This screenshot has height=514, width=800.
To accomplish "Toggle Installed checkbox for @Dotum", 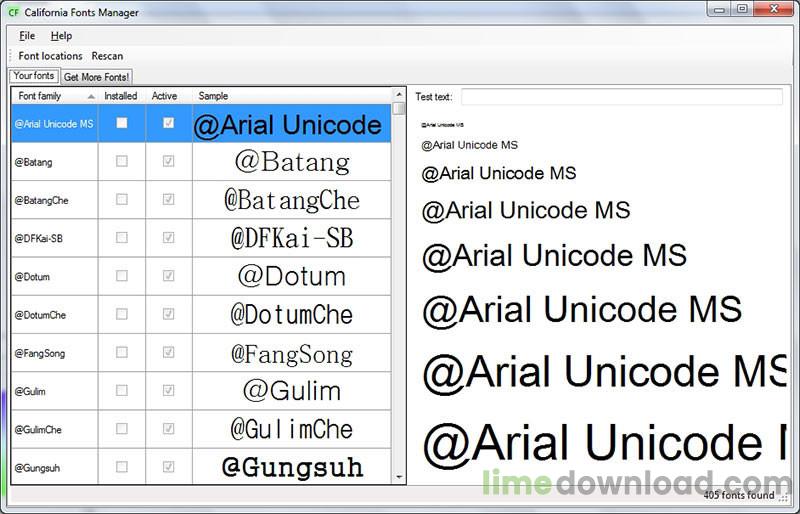I will tap(121, 276).
